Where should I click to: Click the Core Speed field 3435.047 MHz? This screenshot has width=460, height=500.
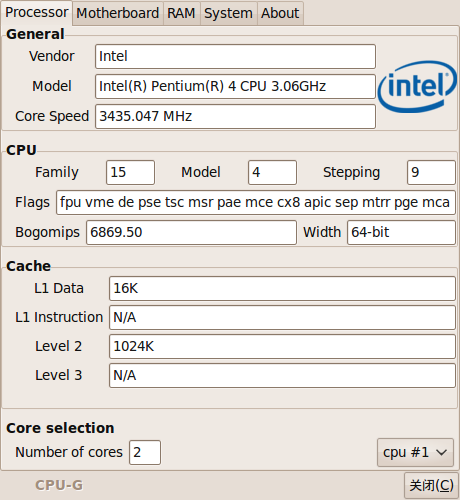[x=235, y=116]
